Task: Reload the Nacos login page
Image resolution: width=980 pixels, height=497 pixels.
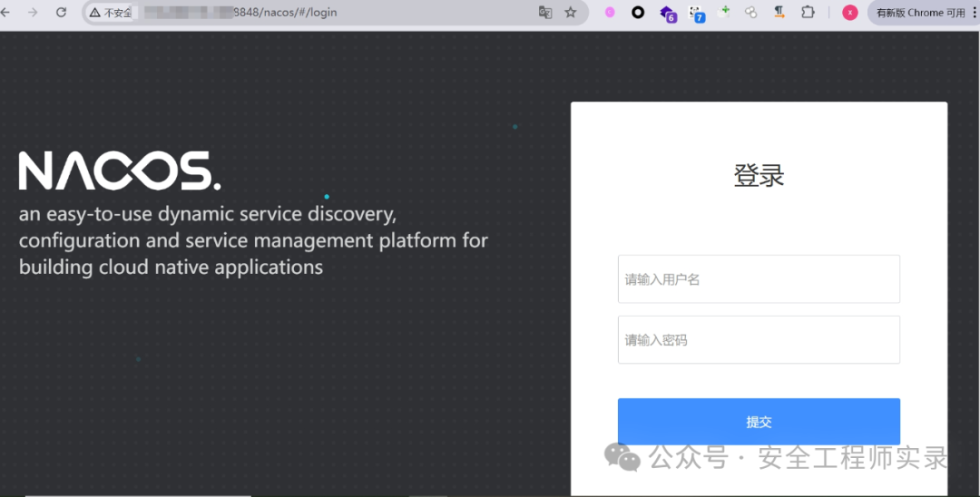Action: [62, 13]
